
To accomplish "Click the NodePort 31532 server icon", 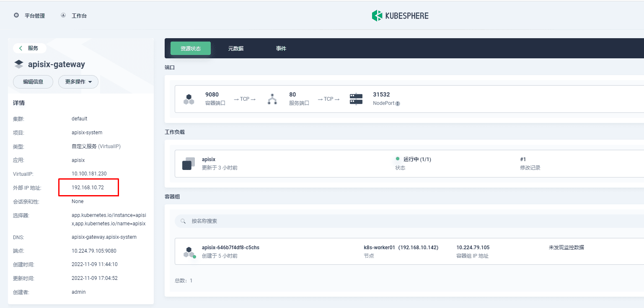I will (356, 99).
